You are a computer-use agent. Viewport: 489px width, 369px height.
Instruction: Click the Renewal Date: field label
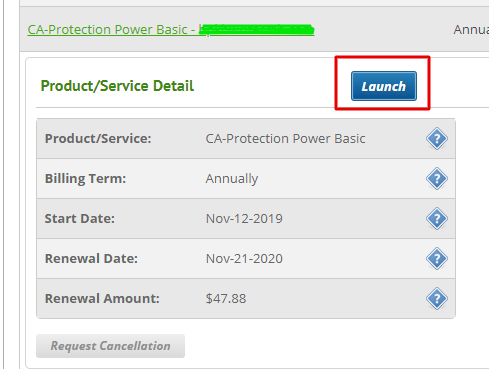pos(91,258)
